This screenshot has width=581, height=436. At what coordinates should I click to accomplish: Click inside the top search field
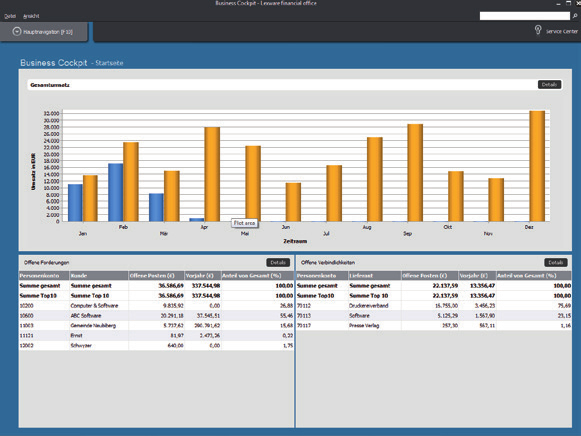tap(525, 16)
